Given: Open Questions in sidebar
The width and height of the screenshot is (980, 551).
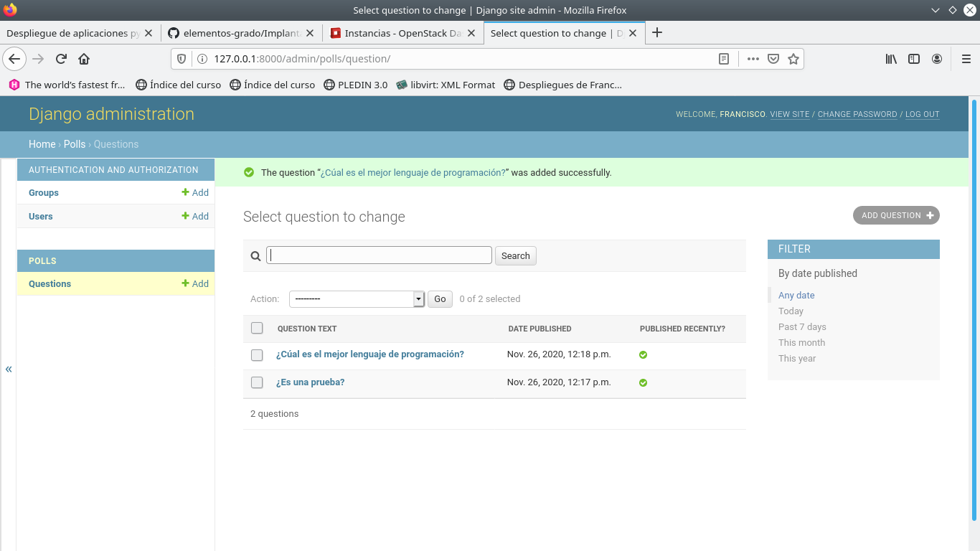Looking at the screenshot, I should 50,284.
